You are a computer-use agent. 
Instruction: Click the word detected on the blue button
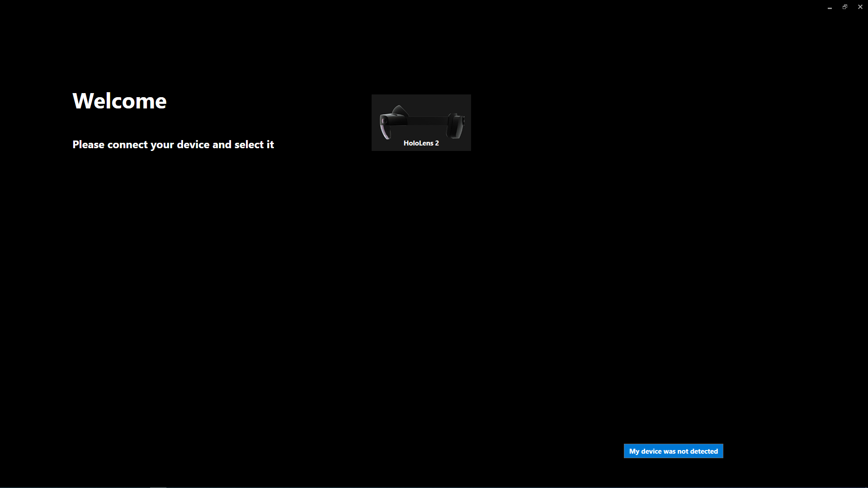703,451
